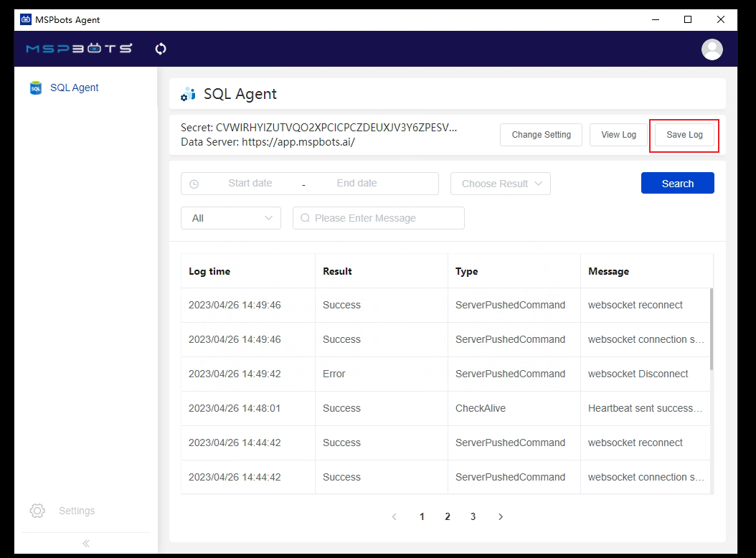Click the SQL Agent database icon in sidebar

(35, 88)
